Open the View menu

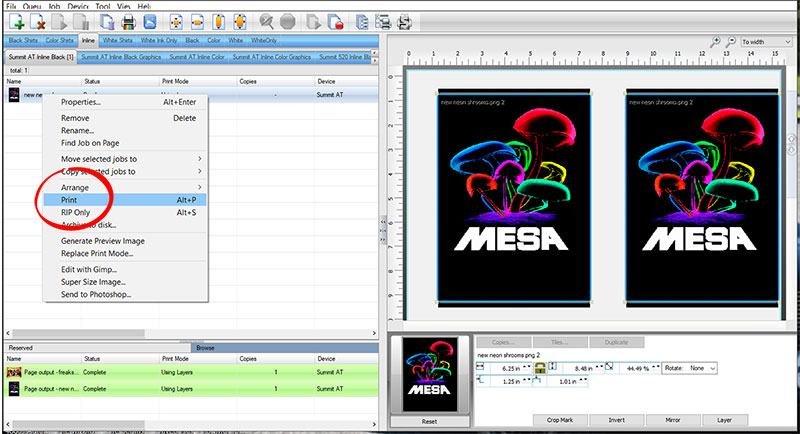pos(123,6)
